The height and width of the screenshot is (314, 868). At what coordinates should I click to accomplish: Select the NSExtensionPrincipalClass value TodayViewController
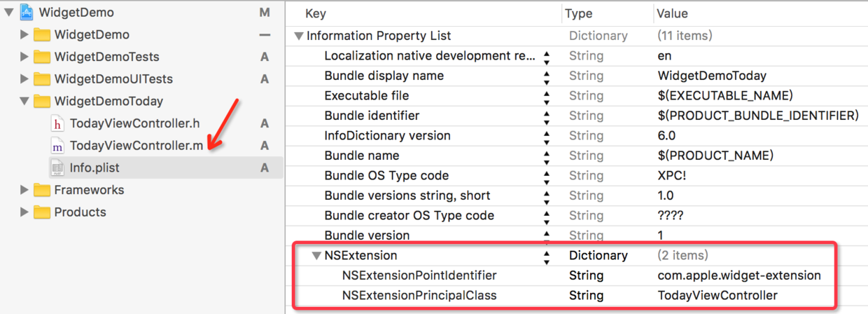(717, 296)
